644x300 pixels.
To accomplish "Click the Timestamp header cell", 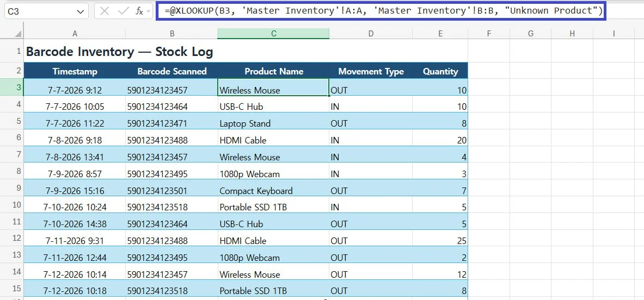I will (x=75, y=71).
